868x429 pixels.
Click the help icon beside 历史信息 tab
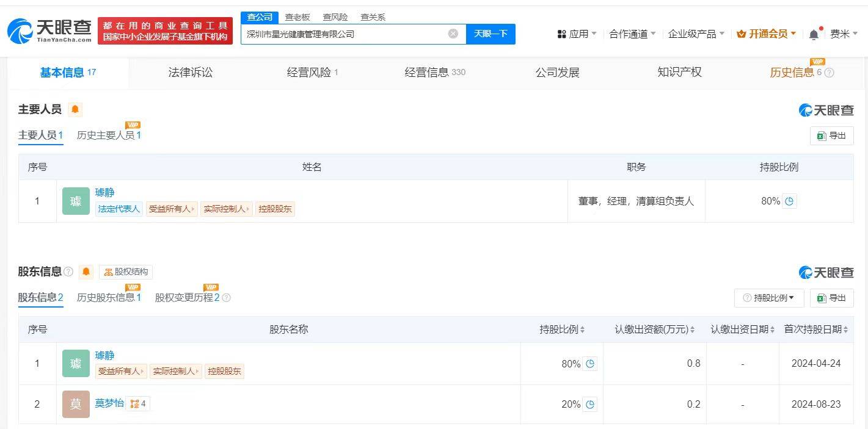(829, 73)
